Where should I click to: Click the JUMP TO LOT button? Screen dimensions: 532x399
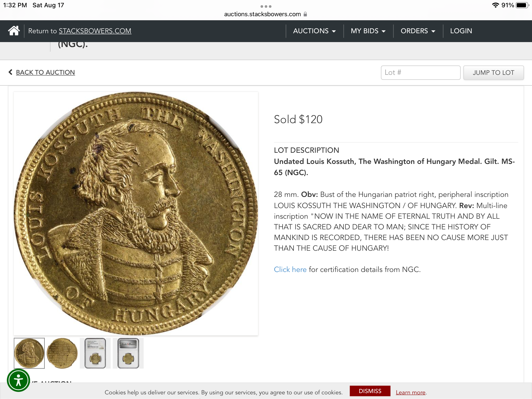pos(494,73)
